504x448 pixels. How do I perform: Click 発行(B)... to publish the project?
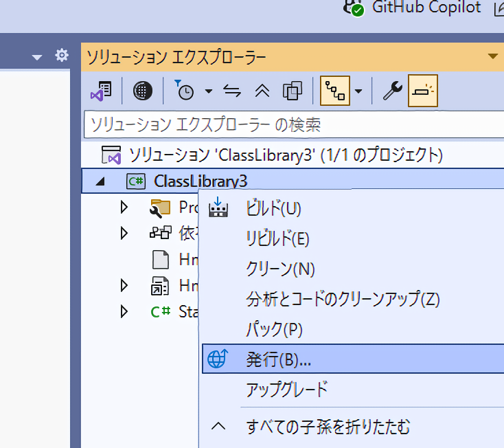tap(278, 359)
